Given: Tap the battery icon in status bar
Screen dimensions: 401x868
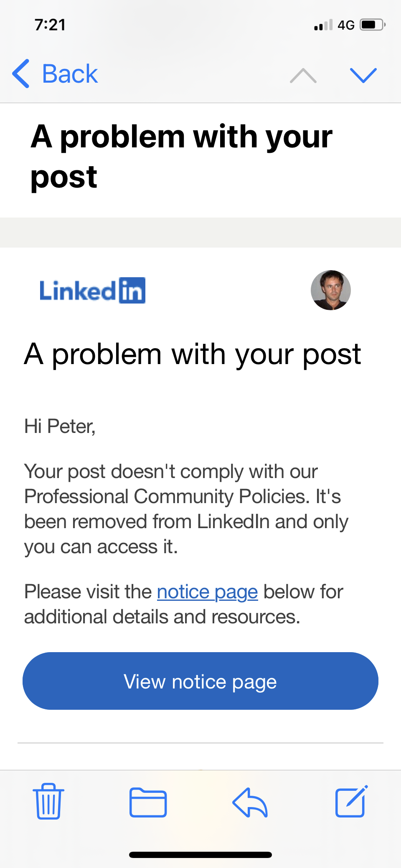Looking at the screenshot, I should [x=372, y=25].
